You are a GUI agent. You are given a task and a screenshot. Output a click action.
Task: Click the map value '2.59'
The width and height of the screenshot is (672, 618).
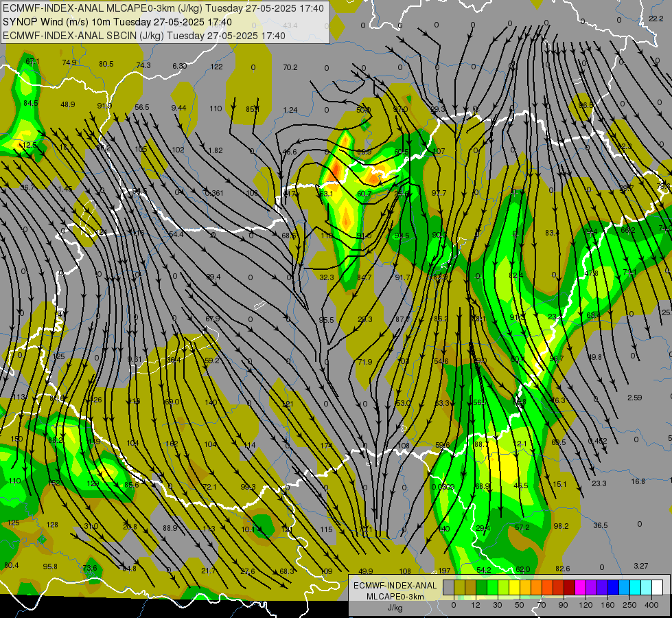tap(635, 398)
